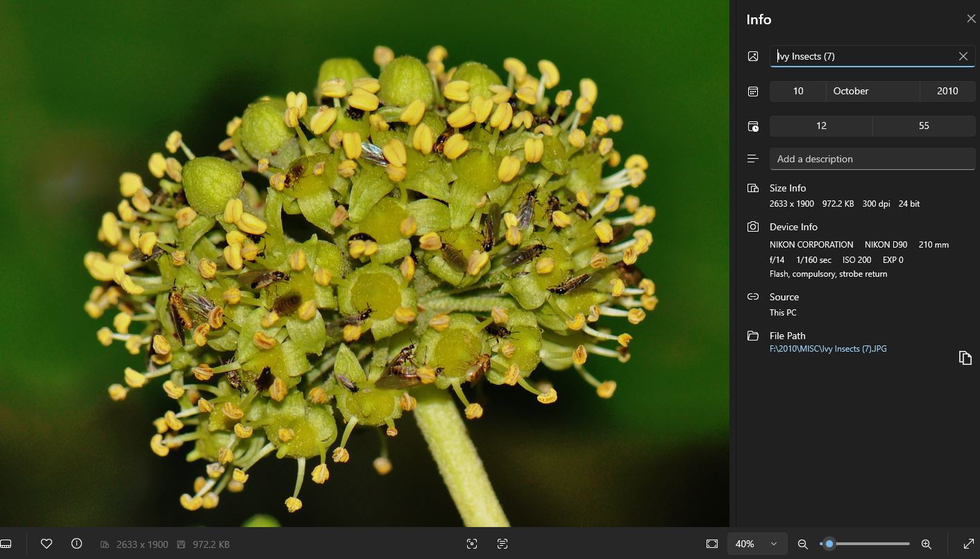980x559 pixels.
Task: Clear the file name field with X
Action: (963, 56)
